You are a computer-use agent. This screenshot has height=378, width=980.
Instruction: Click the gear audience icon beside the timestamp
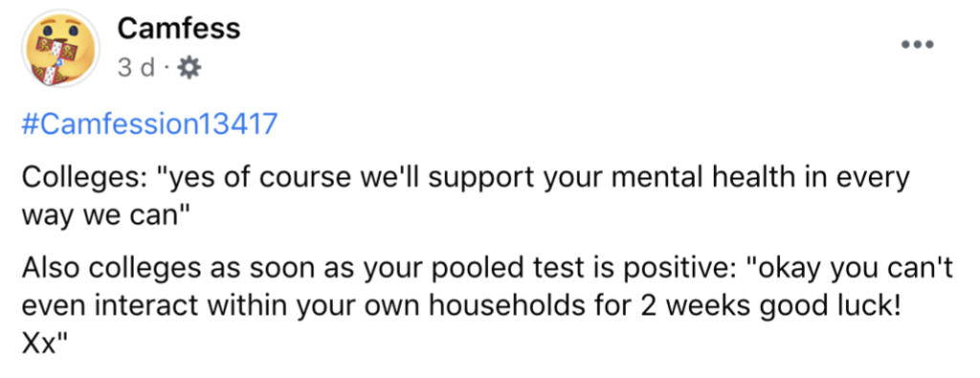coord(190,68)
